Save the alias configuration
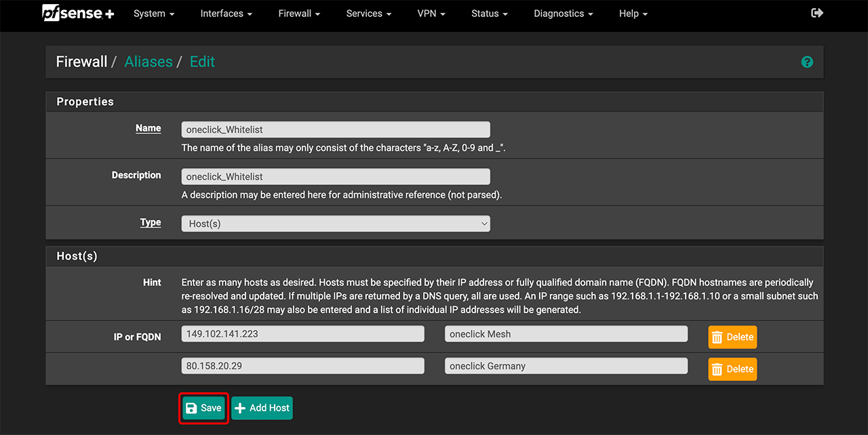This screenshot has width=868, height=435. pos(203,408)
